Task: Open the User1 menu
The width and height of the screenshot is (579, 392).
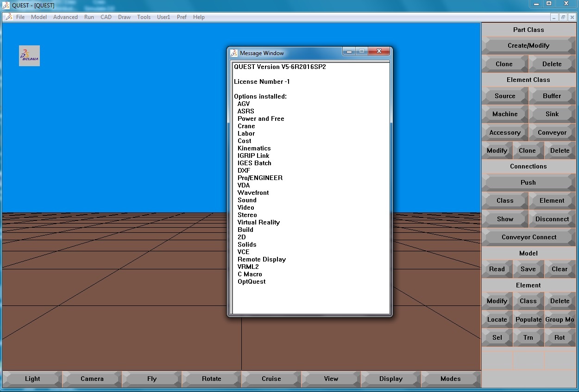Action: coord(164,17)
